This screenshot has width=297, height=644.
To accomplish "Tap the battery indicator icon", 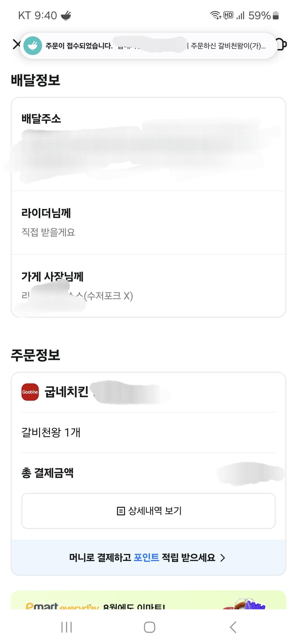I will tap(276, 15).
